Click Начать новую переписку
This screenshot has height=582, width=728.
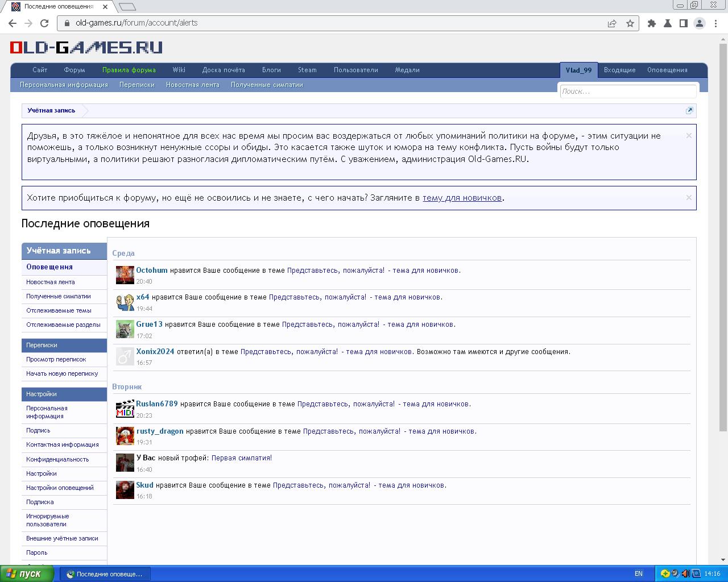click(x=62, y=373)
